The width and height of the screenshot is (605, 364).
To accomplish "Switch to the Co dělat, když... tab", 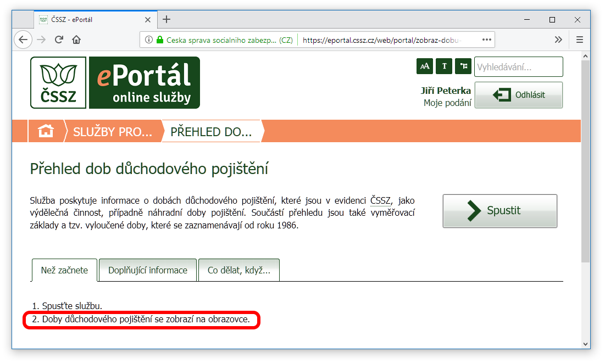I will tap(239, 270).
